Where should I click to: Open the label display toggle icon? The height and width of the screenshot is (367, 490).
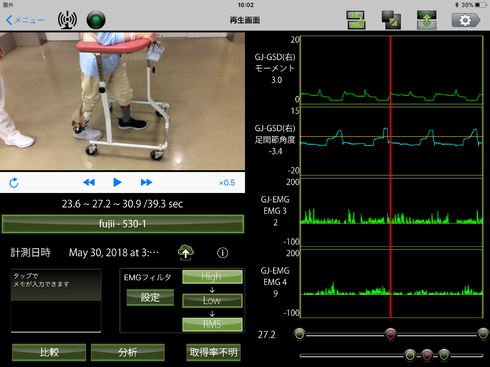[x=356, y=20]
